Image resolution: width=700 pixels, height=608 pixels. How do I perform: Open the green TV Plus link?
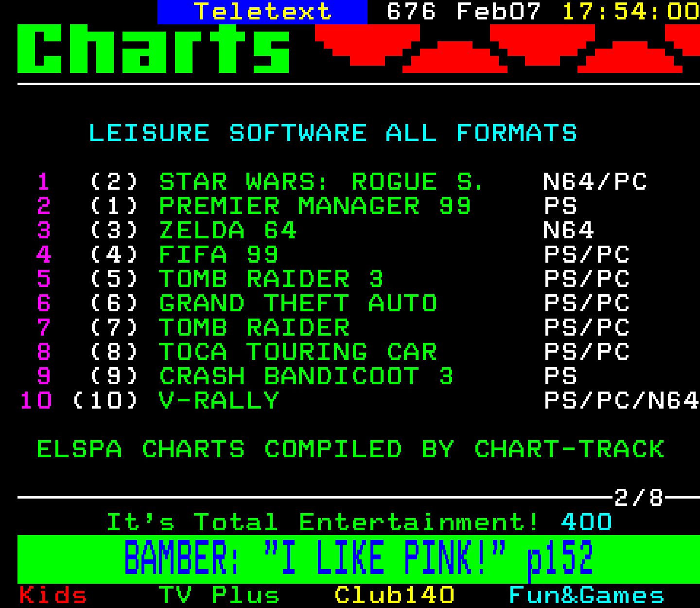click(219, 595)
